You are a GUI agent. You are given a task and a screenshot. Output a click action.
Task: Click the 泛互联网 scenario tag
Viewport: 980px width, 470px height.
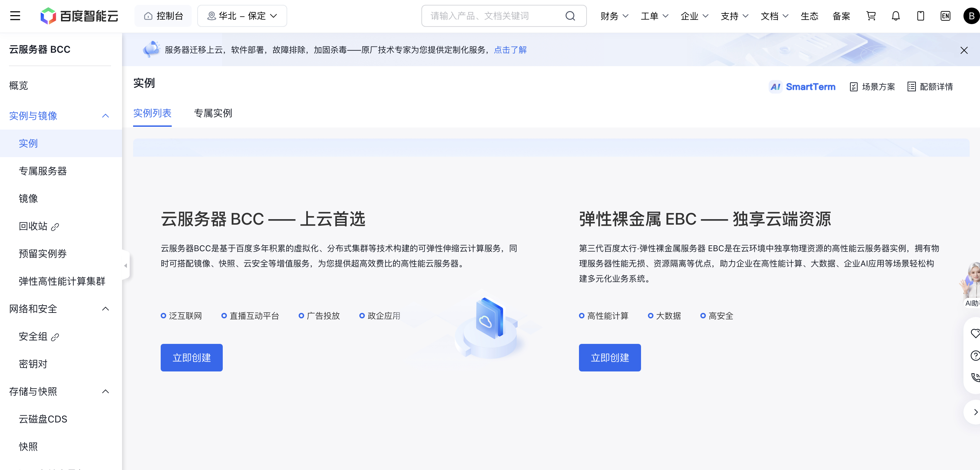pos(181,316)
